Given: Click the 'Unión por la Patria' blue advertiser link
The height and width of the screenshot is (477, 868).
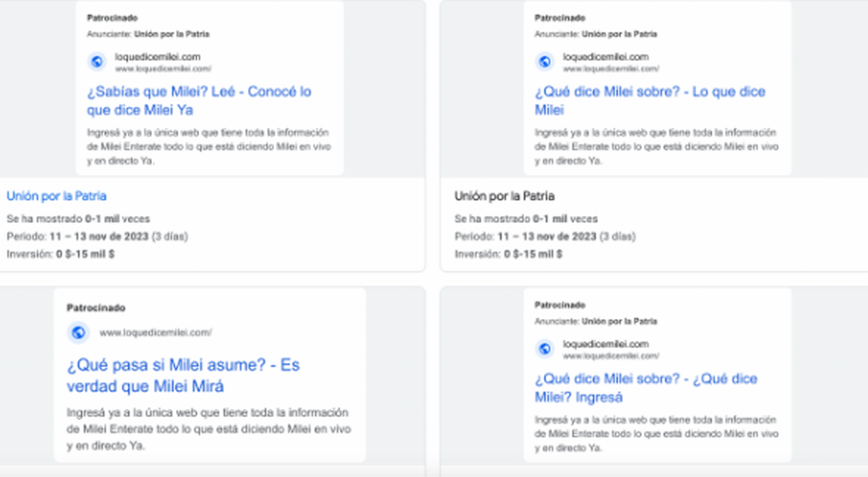Looking at the screenshot, I should (x=56, y=196).
